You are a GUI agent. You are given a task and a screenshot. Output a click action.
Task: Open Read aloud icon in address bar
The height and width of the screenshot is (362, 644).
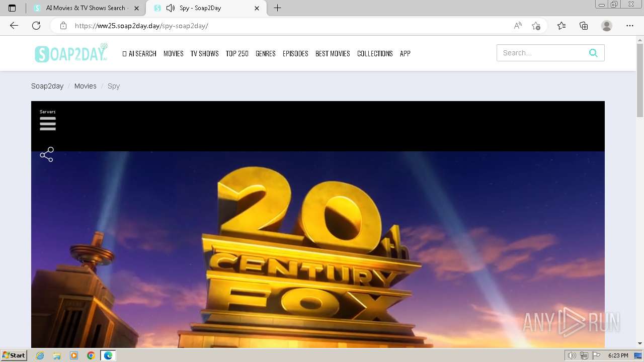518,26
